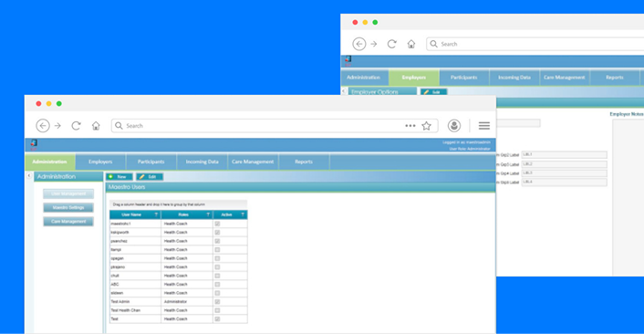This screenshot has height=334, width=644.
Task: Open the Reports tab in front window
Action: click(304, 162)
